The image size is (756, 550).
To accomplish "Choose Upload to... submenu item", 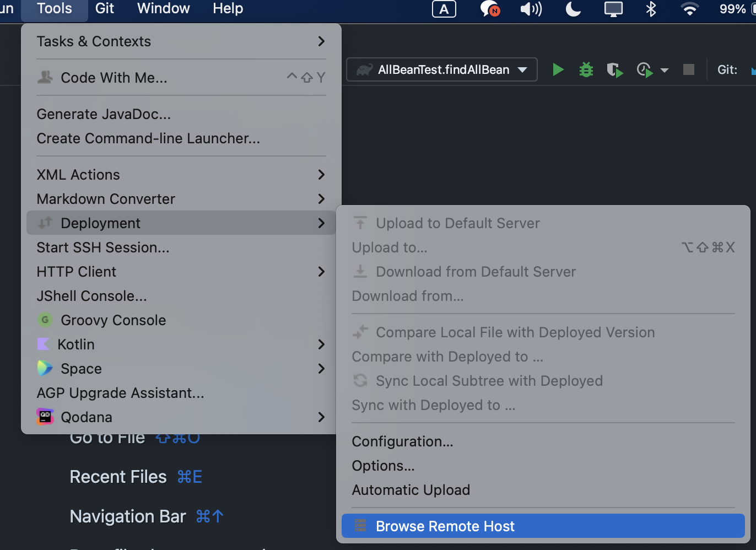I will click(543, 247).
